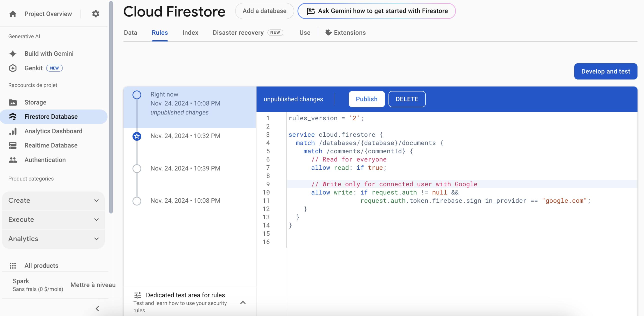Click the Firestore Database icon in sidebar

[13, 117]
